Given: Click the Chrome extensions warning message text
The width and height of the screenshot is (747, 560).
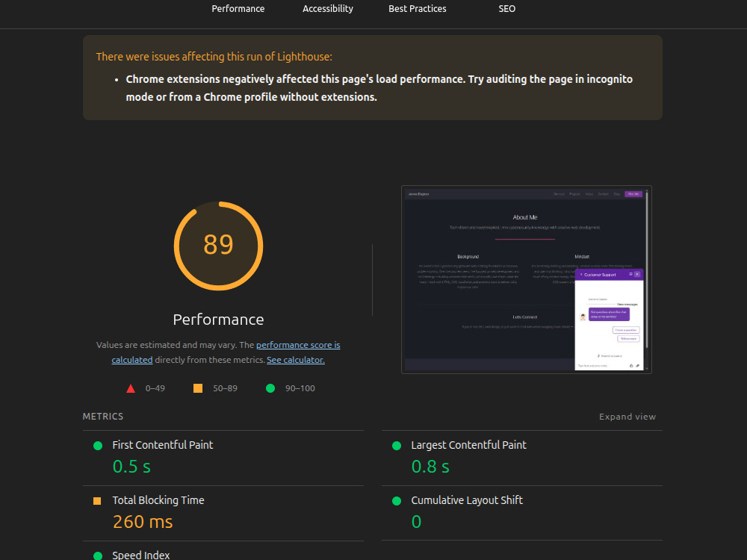Looking at the screenshot, I should tap(379, 88).
